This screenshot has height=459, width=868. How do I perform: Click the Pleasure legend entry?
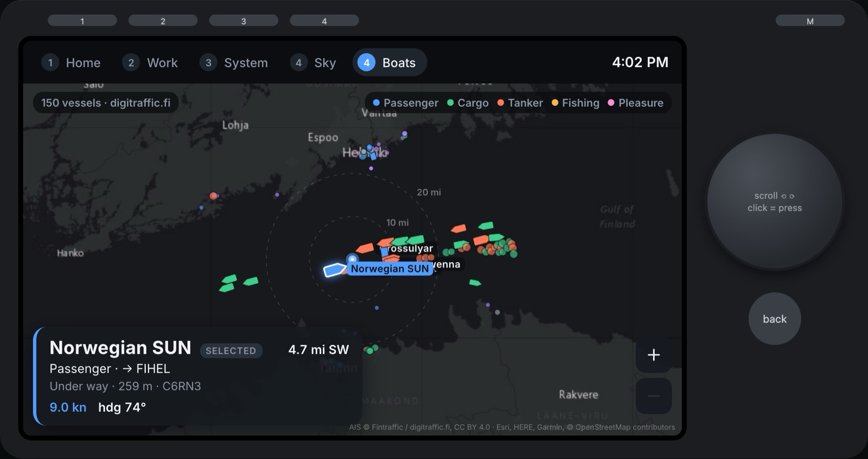coord(635,103)
